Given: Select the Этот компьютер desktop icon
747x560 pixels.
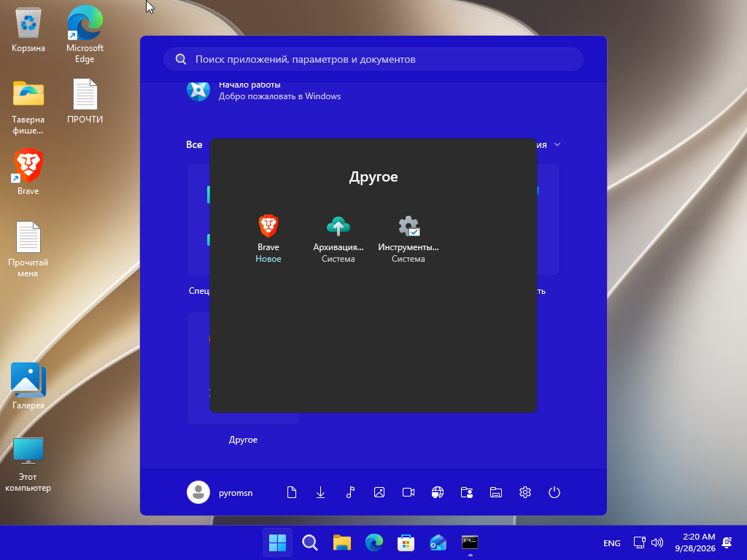Looking at the screenshot, I should tap(28, 464).
